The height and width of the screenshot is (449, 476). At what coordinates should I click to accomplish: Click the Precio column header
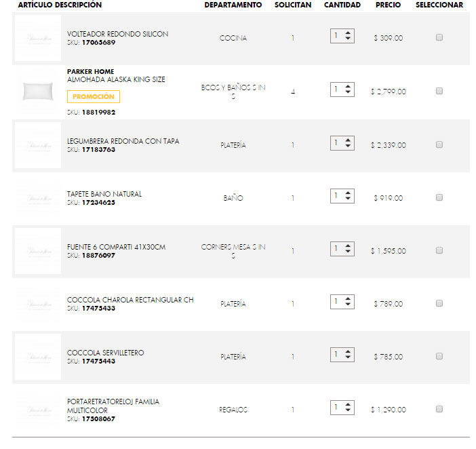388,5
